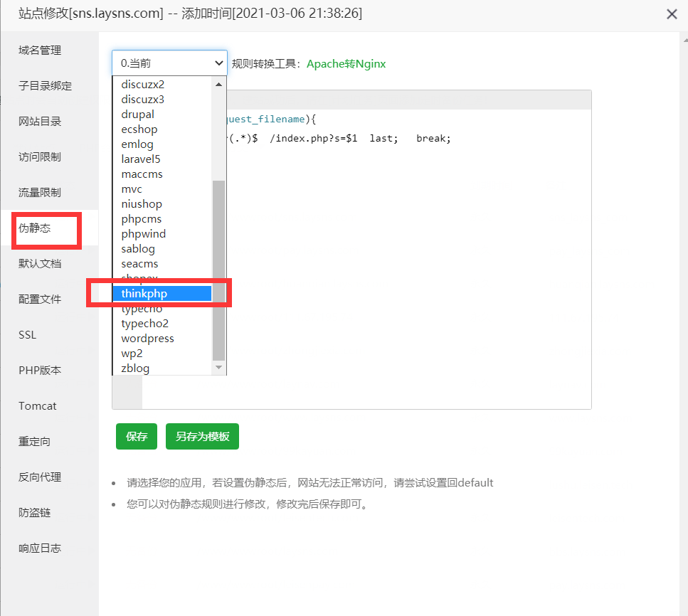The width and height of the screenshot is (688, 616).
Task: Select thinkphp from the dropdown list
Action: coord(162,294)
